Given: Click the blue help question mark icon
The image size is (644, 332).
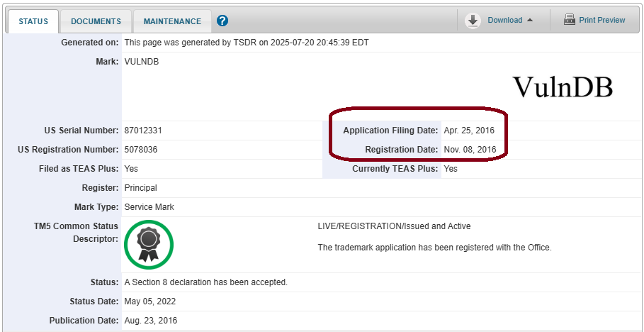Looking at the screenshot, I should click(x=222, y=21).
